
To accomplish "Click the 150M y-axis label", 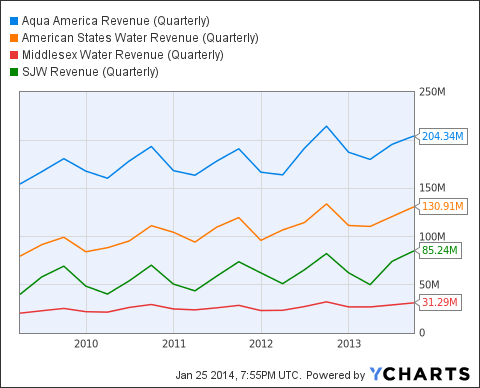I will (432, 188).
